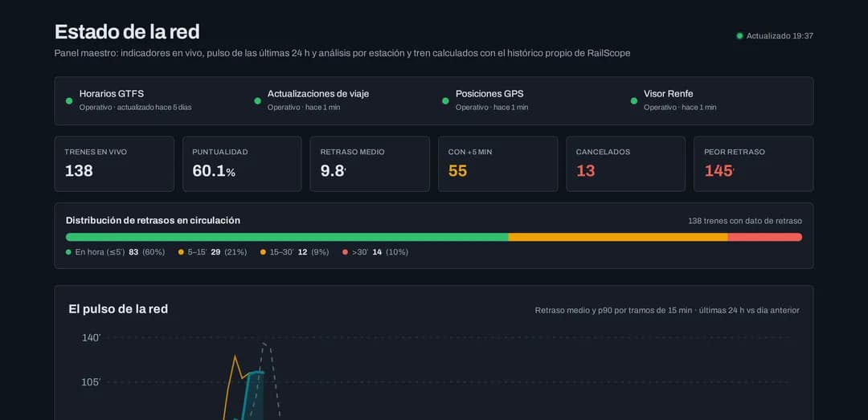Click the status dot for Visor Renfe
Screen dimensions: 868x420
(x=634, y=100)
